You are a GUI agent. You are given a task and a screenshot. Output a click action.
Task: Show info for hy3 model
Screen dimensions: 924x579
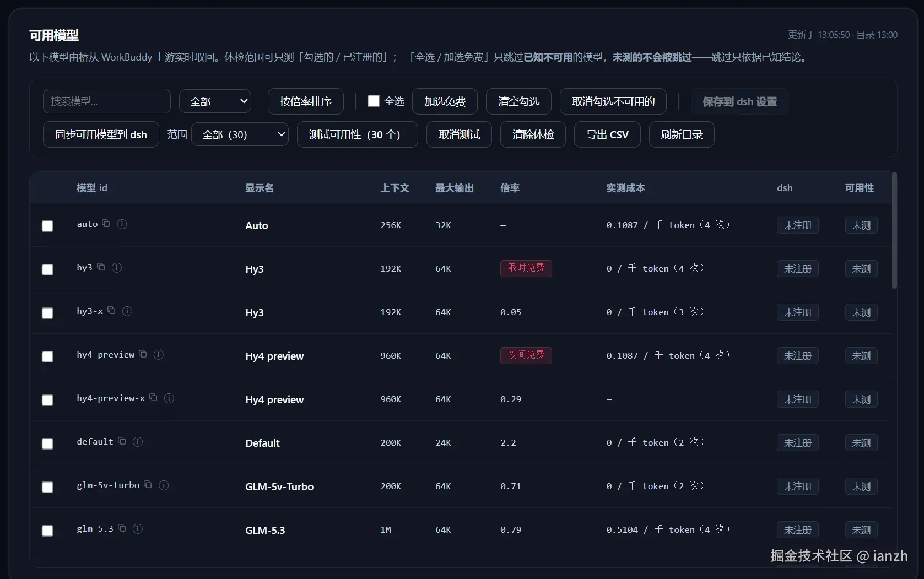coord(117,267)
